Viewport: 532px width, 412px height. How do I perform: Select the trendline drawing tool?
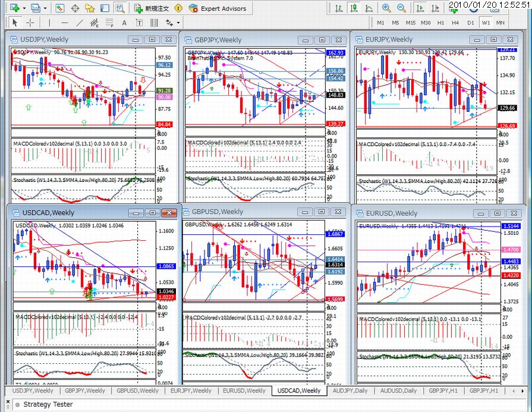click(80, 23)
